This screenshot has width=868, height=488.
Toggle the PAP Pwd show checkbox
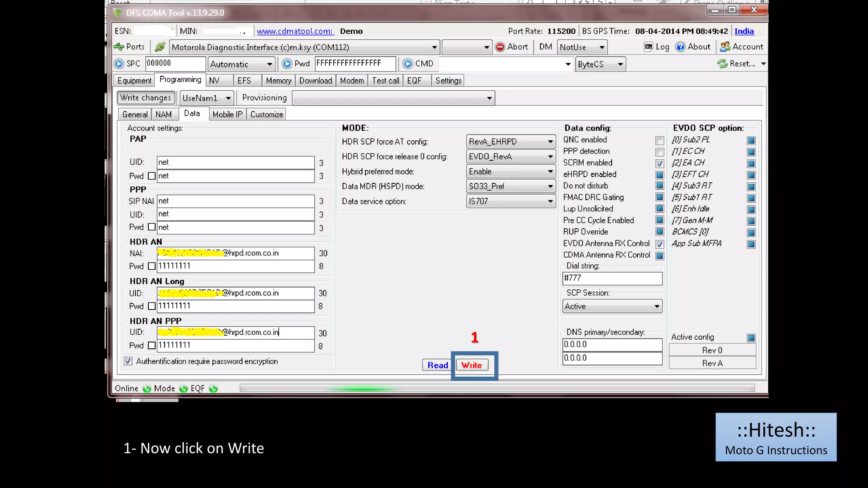152,176
